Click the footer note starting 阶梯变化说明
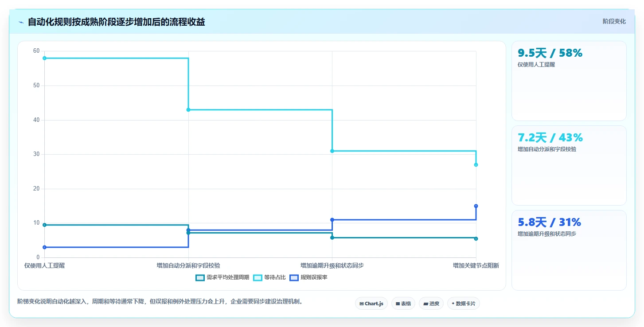The width and height of the screenshot is (644, 327). [161, 302]
